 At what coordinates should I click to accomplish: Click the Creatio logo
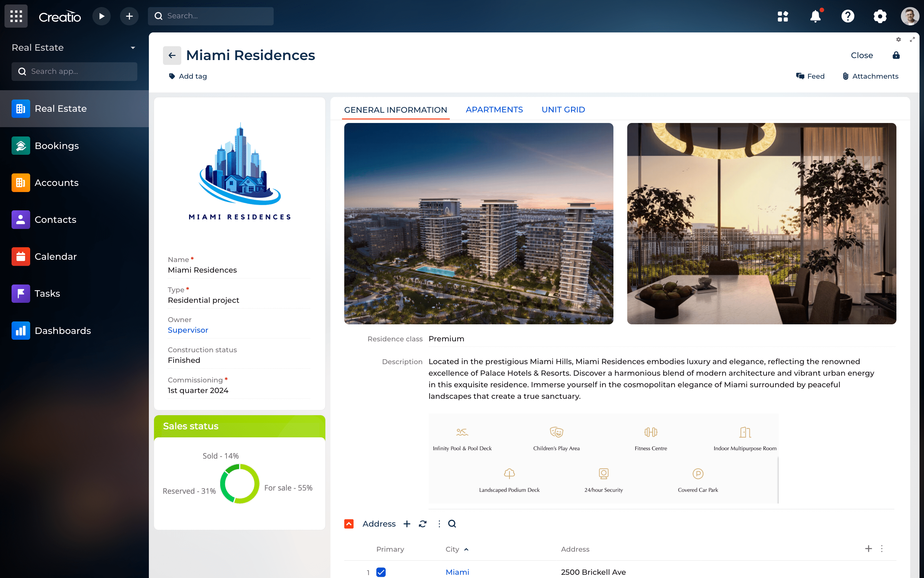(60, 16)
